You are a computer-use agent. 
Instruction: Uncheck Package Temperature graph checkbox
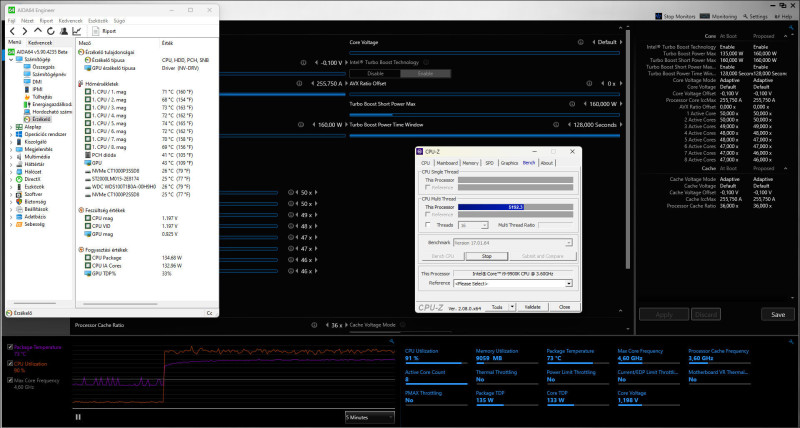point(10,347)
